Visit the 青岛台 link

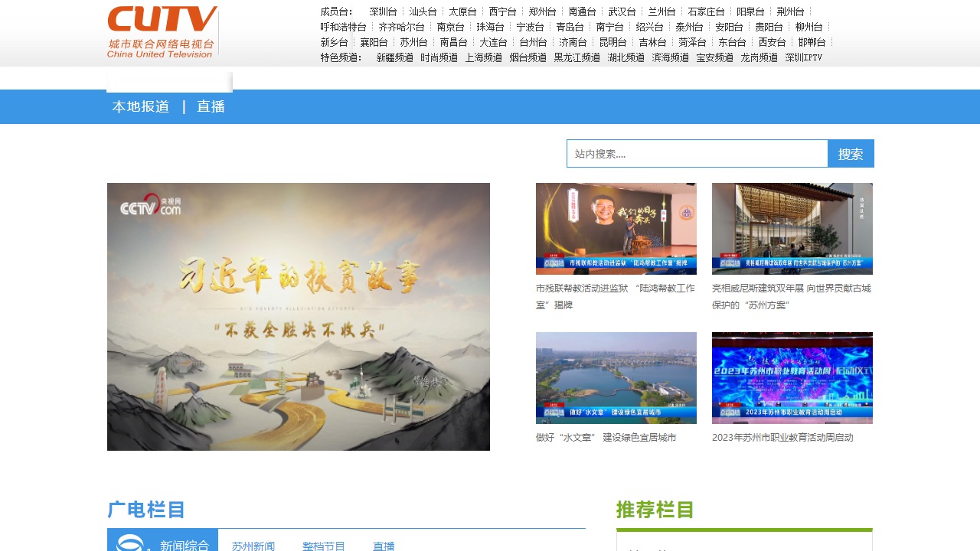click(570, 27)
